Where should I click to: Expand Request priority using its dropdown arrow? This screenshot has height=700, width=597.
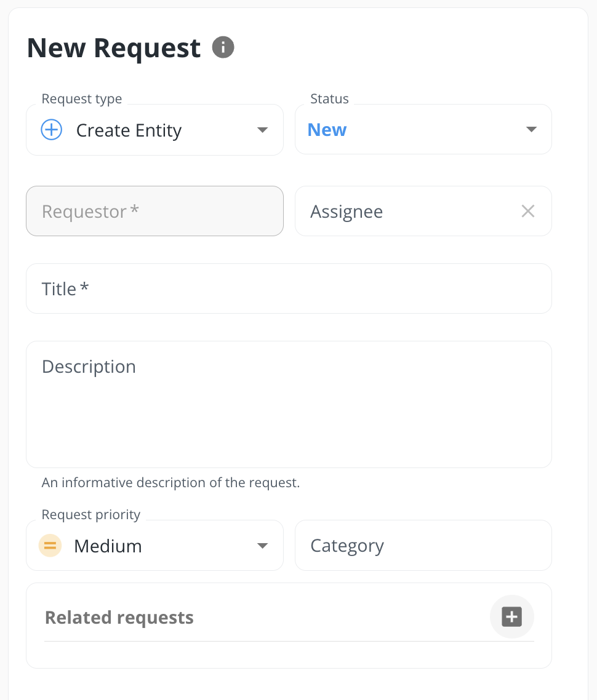coord(262,546)
